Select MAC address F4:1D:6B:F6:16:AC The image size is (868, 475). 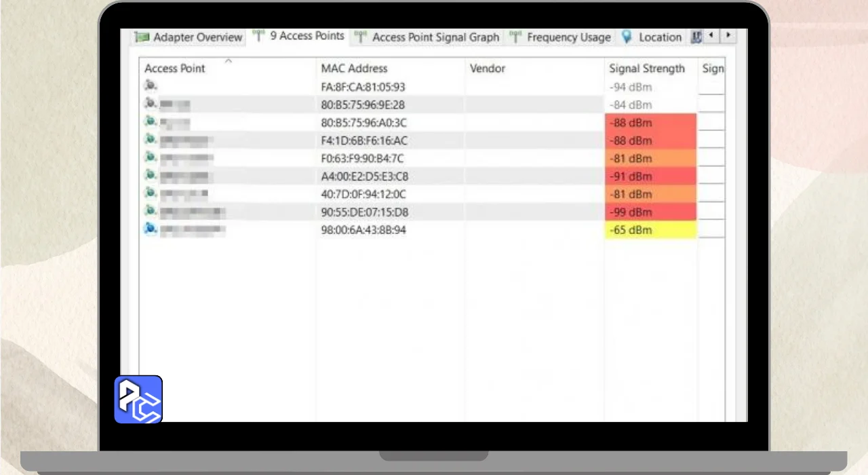(x=364, y=140)
